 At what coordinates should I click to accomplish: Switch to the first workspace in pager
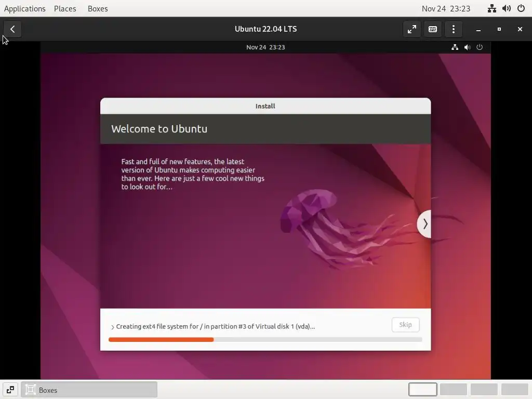pos(423,390)
